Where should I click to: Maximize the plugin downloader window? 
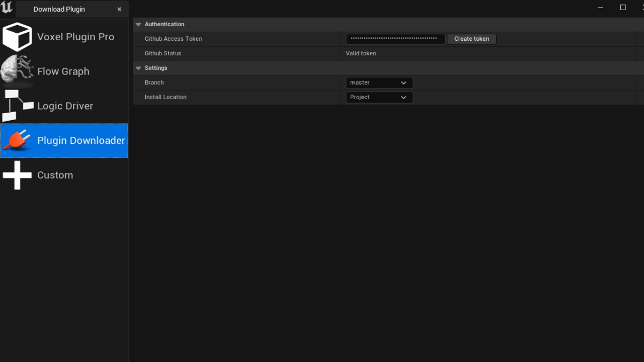point(623,8)
